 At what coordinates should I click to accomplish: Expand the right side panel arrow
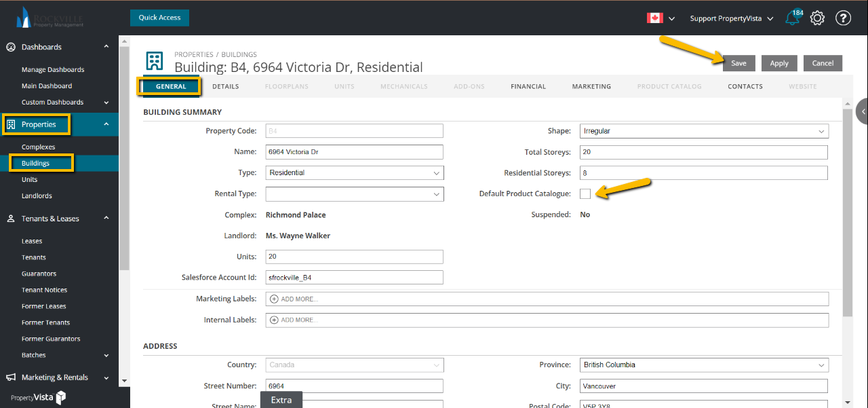click(x=863, y=111)
